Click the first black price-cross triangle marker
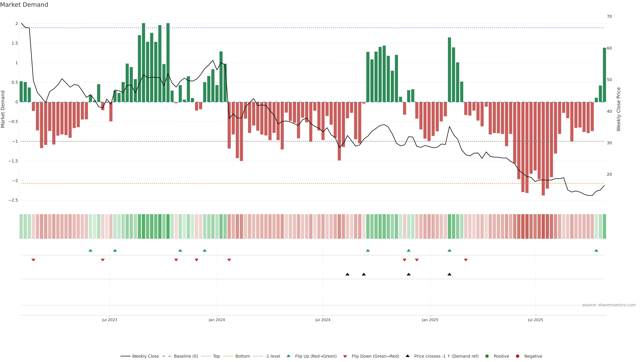The width and height of the screenshot is (644, 362). [x=347, y=274]
